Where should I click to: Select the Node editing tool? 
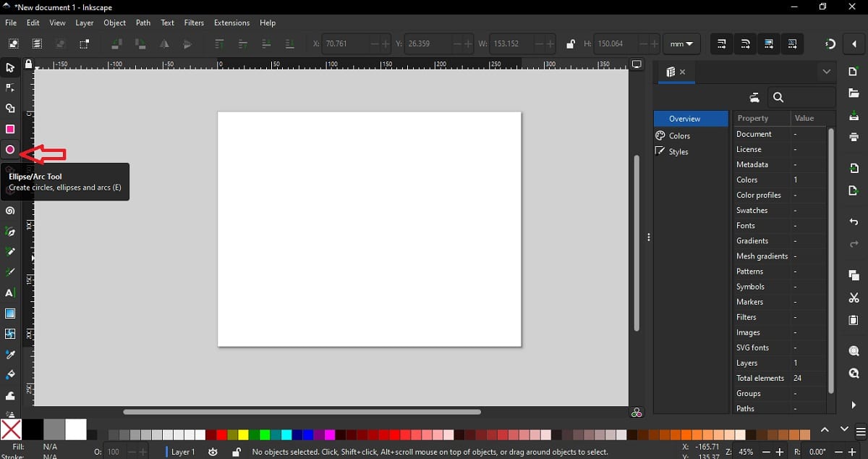[x=10, y=88]
